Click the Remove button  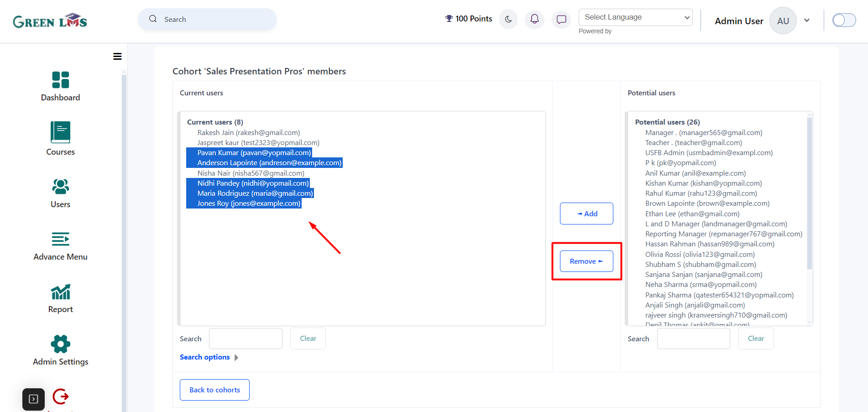pyautogui.click(x=586, y=261)
